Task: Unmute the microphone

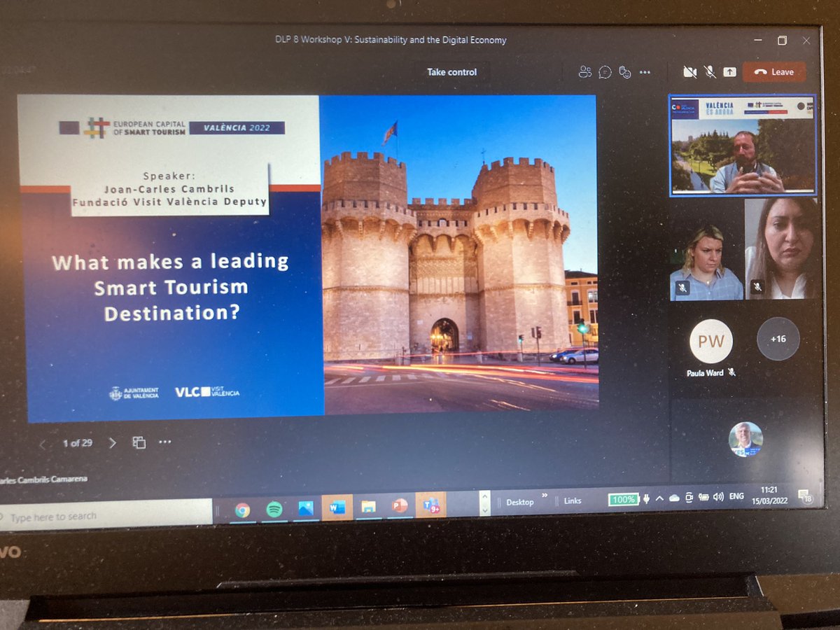Action: coord(710,71)
